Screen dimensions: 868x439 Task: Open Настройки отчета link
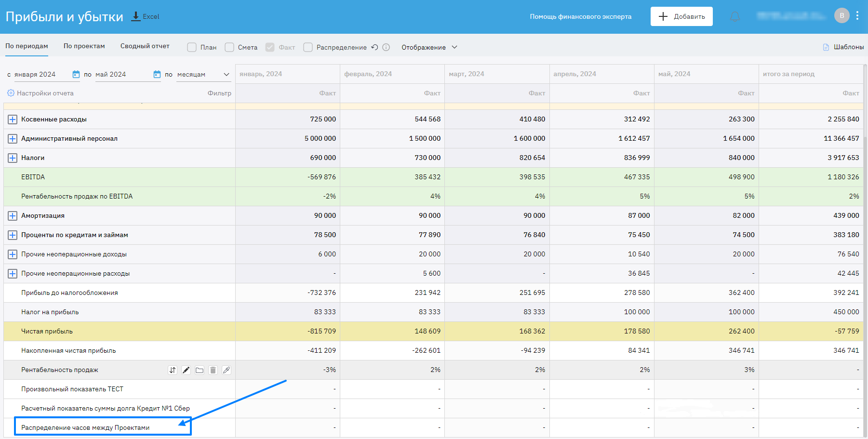45,93
